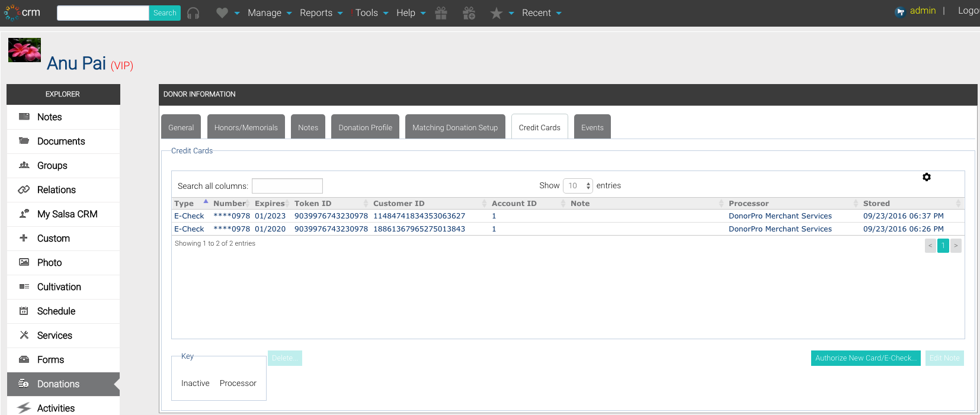Viewport: 980px width, 415px height.
Task: Switch to the General tab
Action: pyautogui.click(x=181, y=127)
